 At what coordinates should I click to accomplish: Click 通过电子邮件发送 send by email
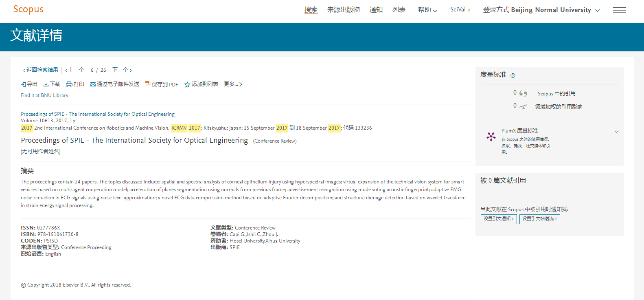[x=118, y=84]
